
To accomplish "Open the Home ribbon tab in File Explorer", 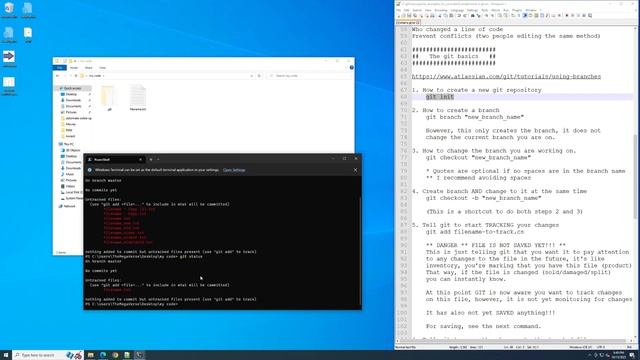I will [74, 68].
